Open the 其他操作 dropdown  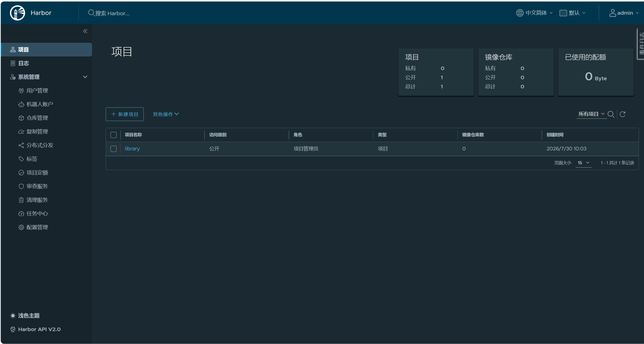(166, 114)
